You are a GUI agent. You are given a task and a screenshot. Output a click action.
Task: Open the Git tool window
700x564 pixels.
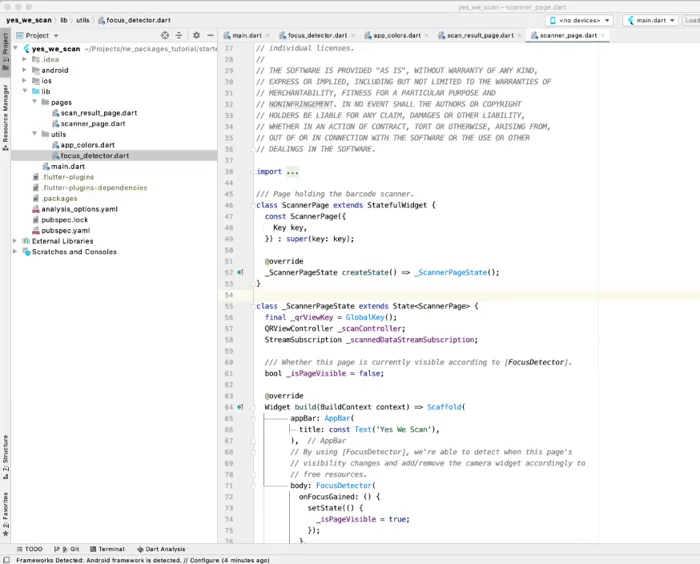[x=69, y=549]
